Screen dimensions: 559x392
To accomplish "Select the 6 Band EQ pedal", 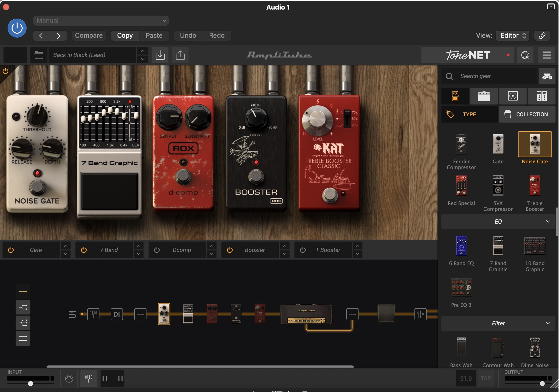I will coord(461,246).
